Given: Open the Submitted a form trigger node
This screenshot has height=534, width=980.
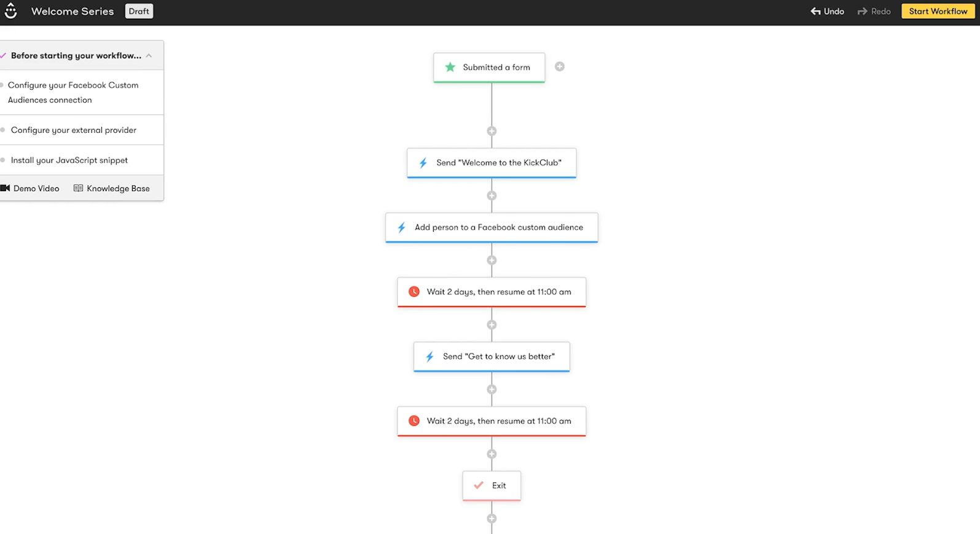Looking at the screenshot, I should pos(489,67).
